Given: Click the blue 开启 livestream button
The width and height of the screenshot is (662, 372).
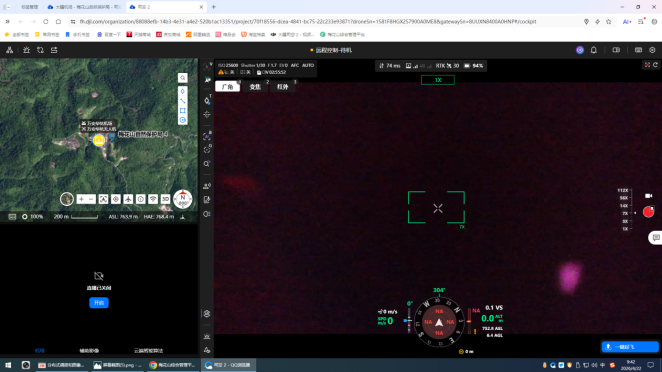Looking at the screenshot, I should pyautogui.click(x=99, y=303).
